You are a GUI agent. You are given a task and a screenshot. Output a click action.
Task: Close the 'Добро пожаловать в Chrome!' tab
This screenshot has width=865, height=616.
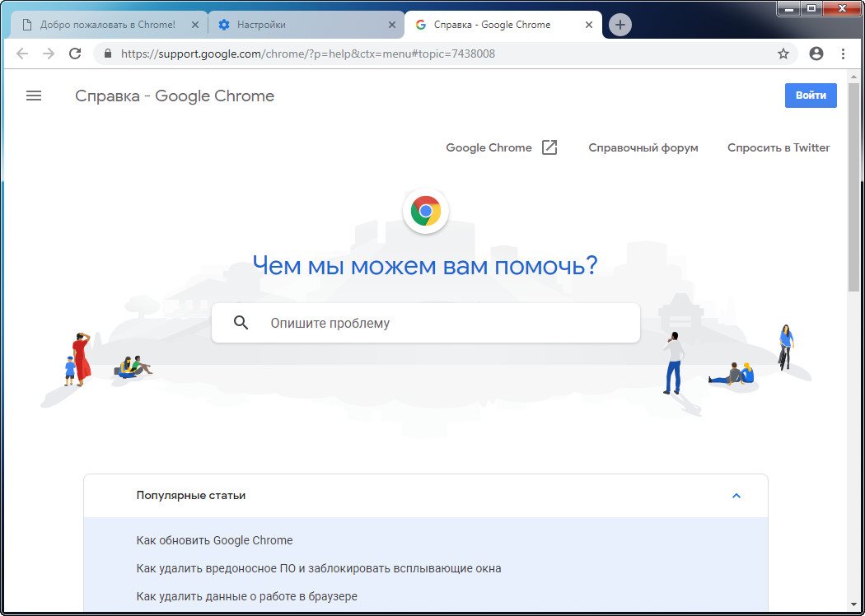(x=194, y=25)
